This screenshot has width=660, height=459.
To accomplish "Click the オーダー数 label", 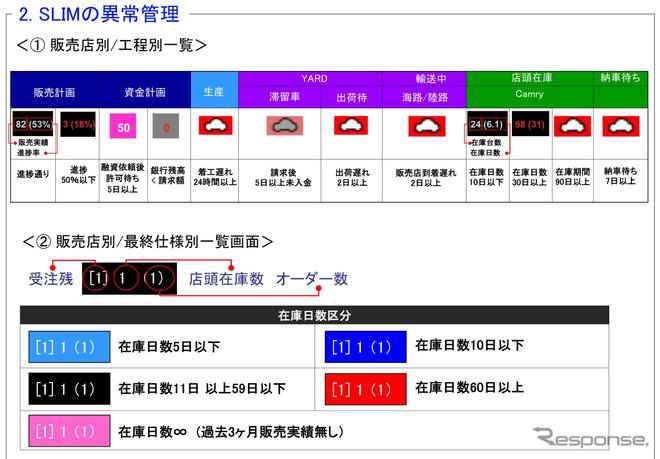I will (312, 279).
